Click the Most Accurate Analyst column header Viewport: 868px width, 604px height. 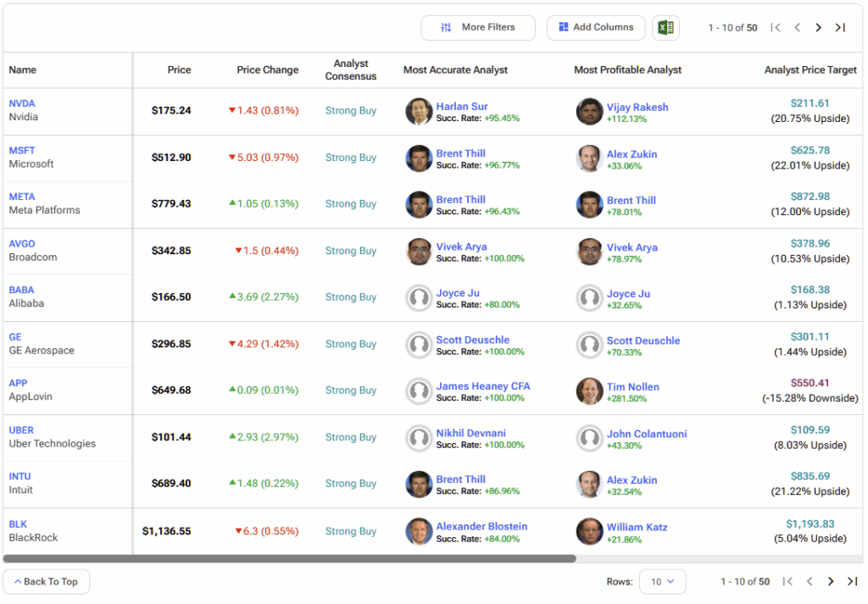[455, 69]
